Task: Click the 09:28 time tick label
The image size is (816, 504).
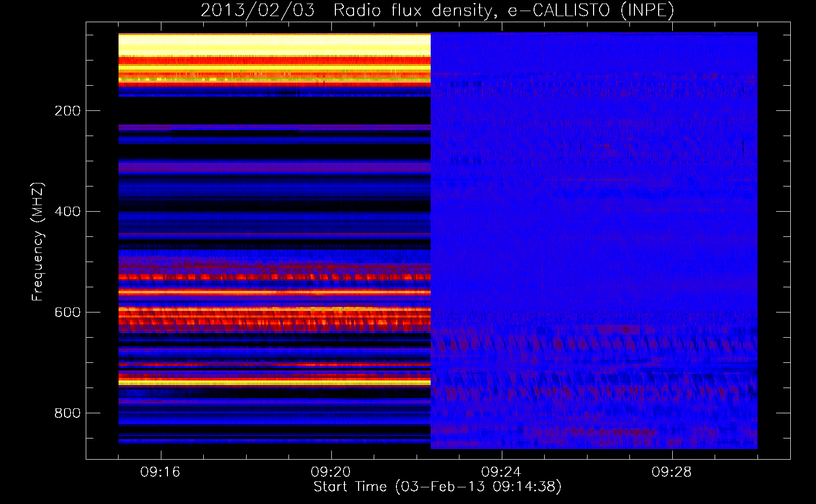Action: (x=671, y=472)
